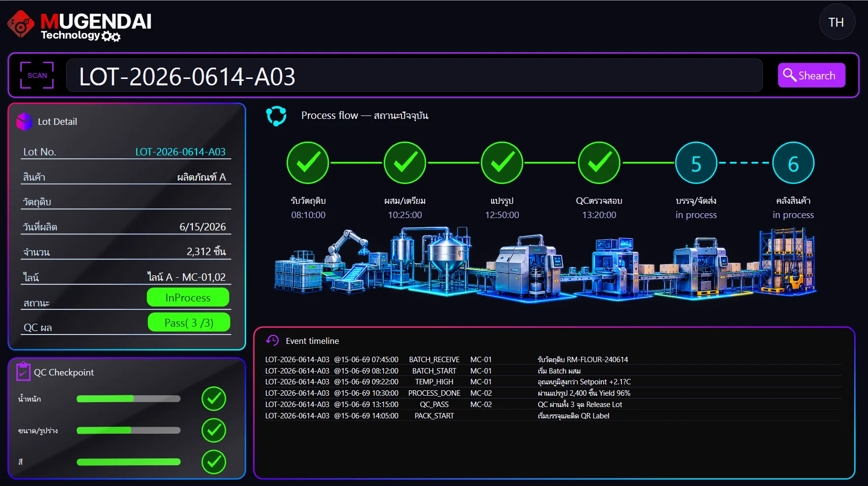Click the BATCH_RECEIVE event row

click(552, 360)
